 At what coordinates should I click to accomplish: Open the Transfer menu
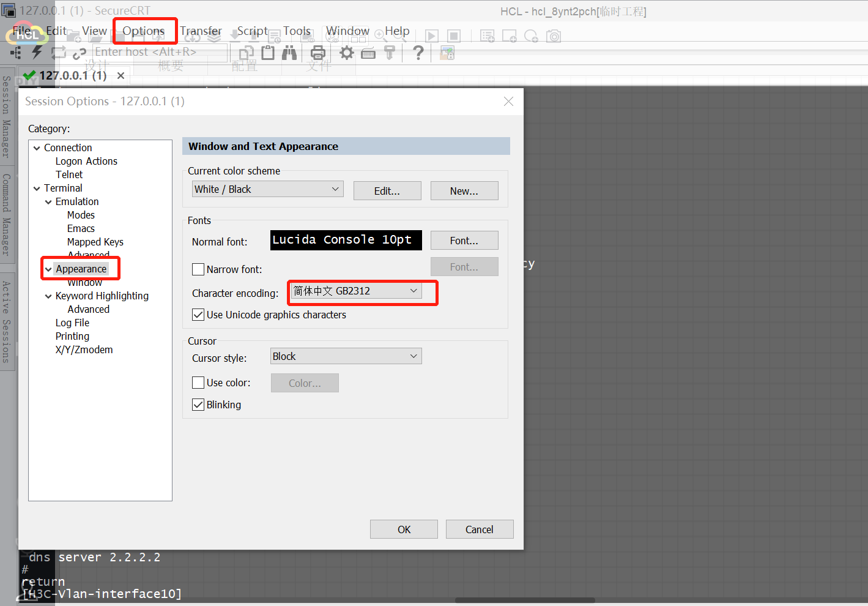click(x=201, y=31)
